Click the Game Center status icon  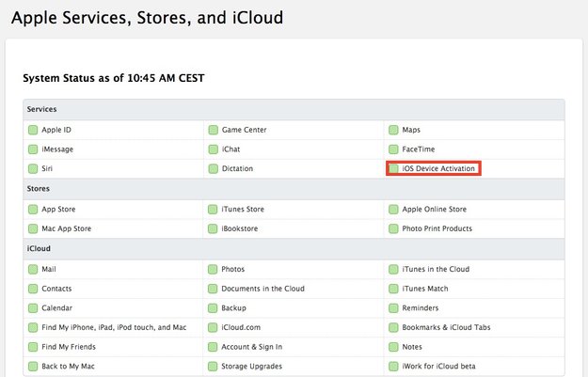[x=213, y=130]
